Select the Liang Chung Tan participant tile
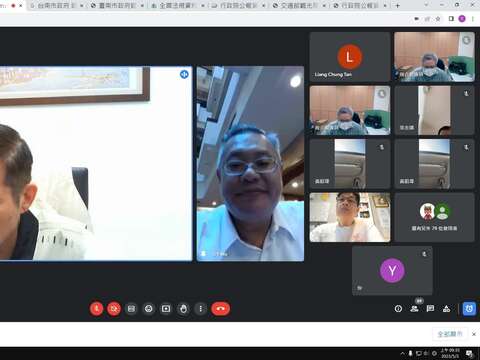The width and height of the screenshot is (480, 360). 350,57
